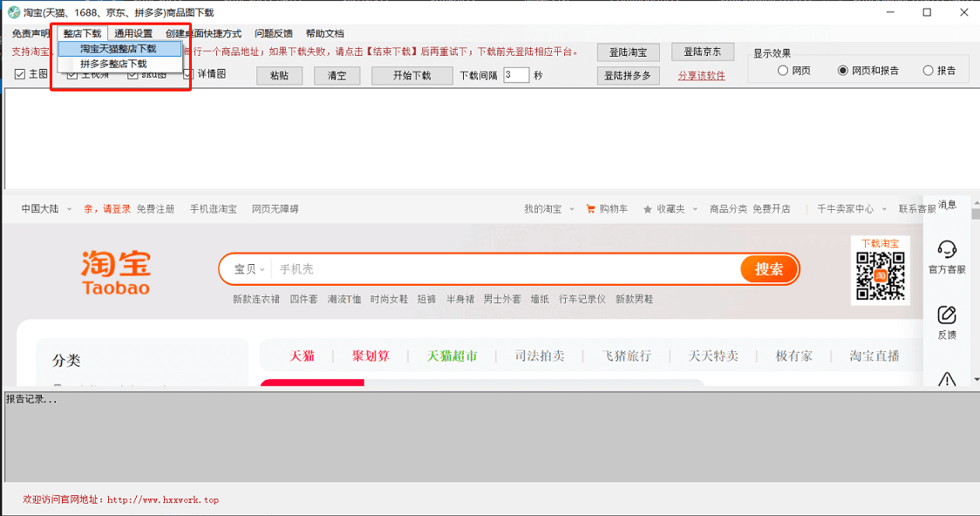Click the Taobao search box

(508, 269)
